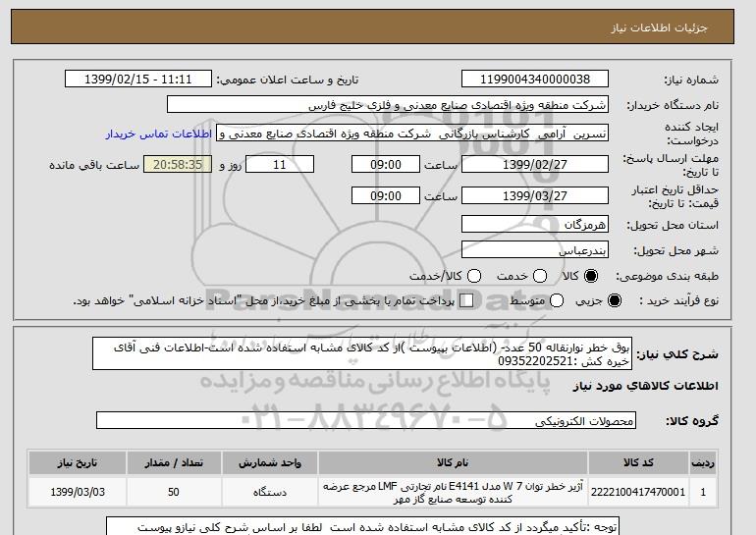Screen dimensions: 756x535
Task: Click the نوع فرآیند خرید label
Action: 678,300
